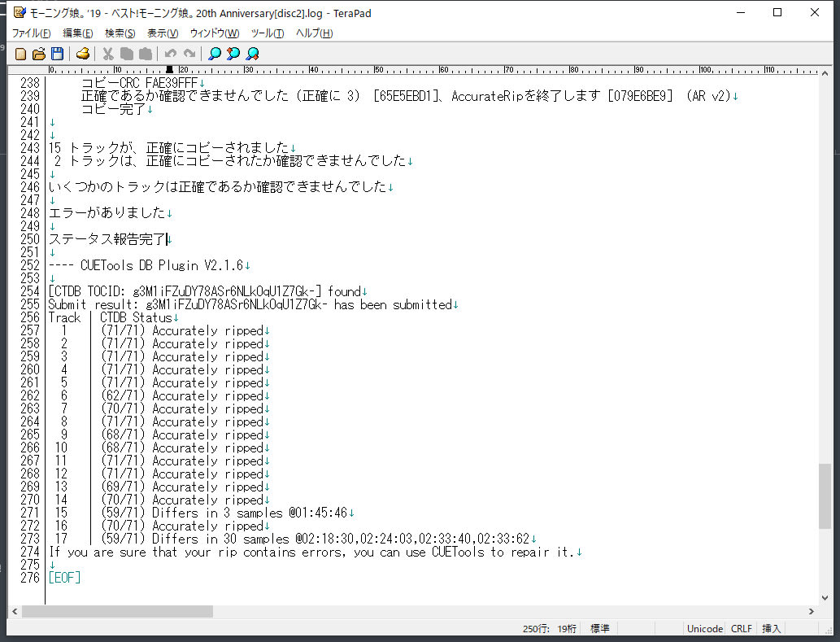The height and width of the screenshot is (642, 840).
Task: Click the Paste clipboard icon
Action: pos(146,54)
